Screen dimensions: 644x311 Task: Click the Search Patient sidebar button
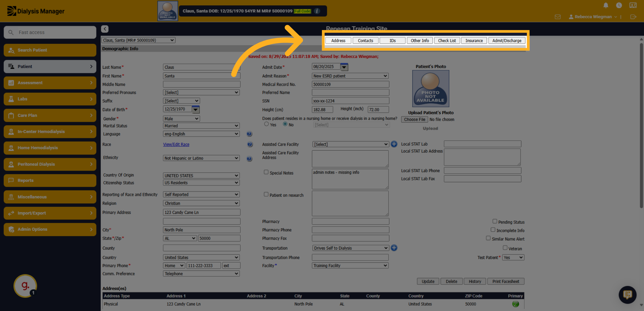(x=50, y=50)
